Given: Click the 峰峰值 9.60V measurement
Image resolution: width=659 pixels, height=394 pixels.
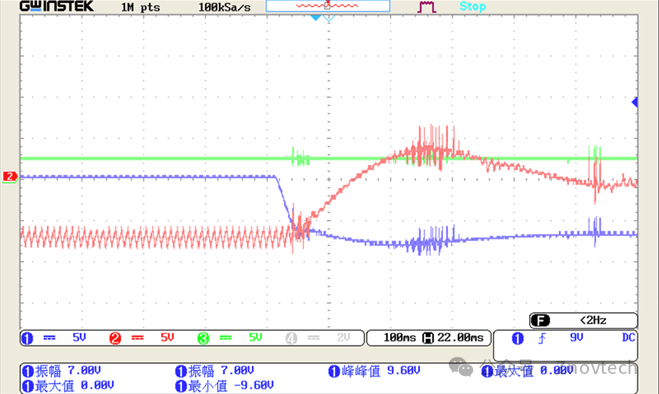Looking at the screenshot, I should pos(374,371).
